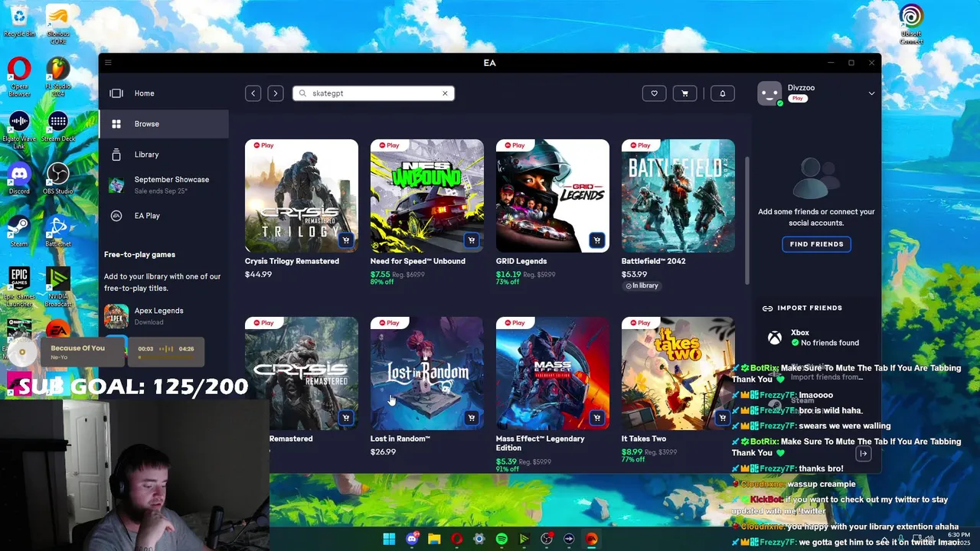This screenshot has width=980, height=551.
Task: Click the Battlefield 2042 title text
Action: coord(653,261)
